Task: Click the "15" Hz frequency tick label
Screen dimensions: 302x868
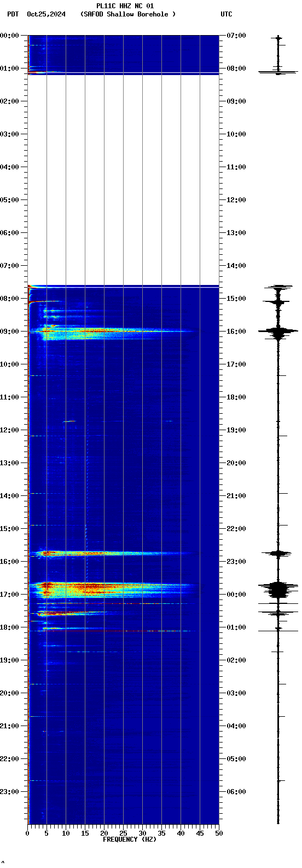Action: (85, 833)
